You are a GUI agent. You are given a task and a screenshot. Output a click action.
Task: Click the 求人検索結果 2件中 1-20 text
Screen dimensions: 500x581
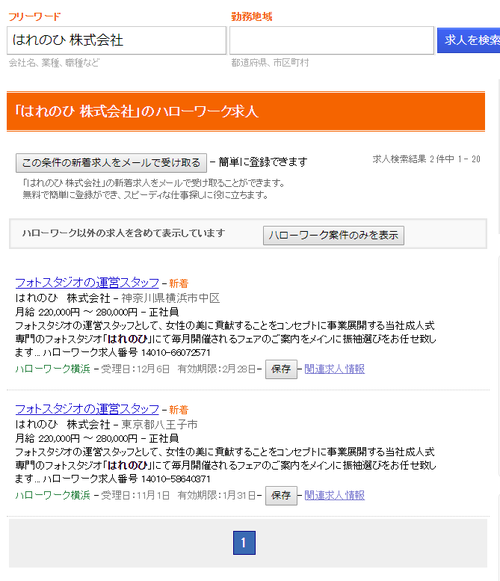point(427,159)
